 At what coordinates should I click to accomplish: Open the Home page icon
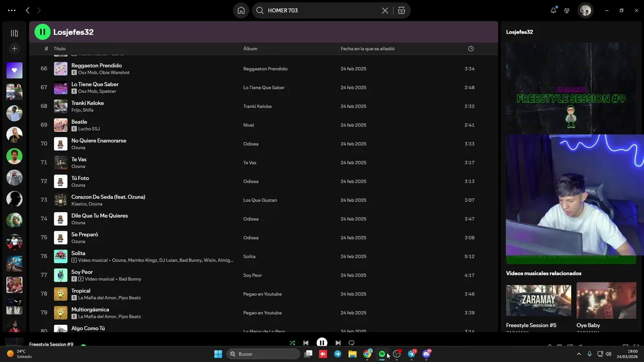pos(241,10)
